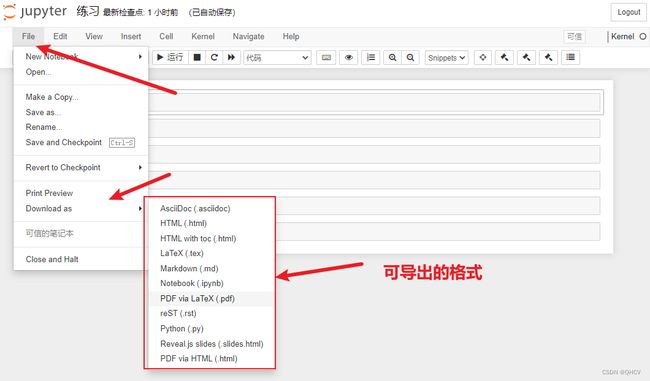Open the Navigate menu
Viewport: 650px width, 381px height.
tap(248, 36)
